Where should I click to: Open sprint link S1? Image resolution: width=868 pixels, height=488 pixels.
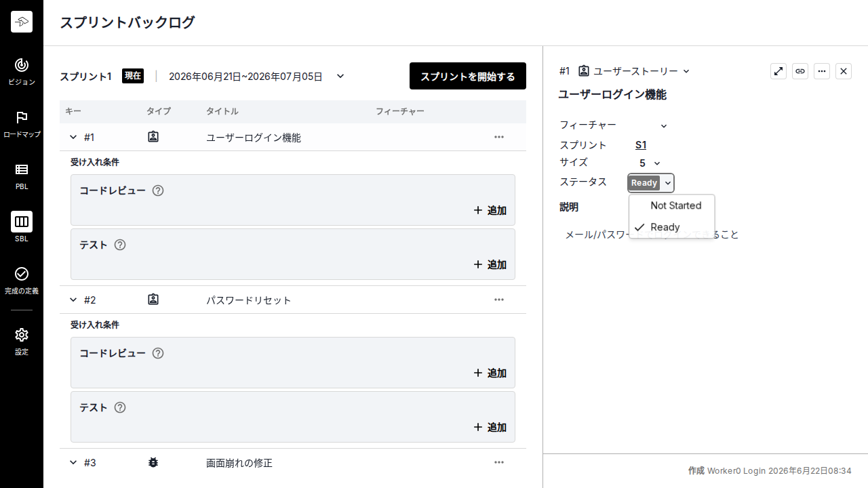(x=641, y=145)
